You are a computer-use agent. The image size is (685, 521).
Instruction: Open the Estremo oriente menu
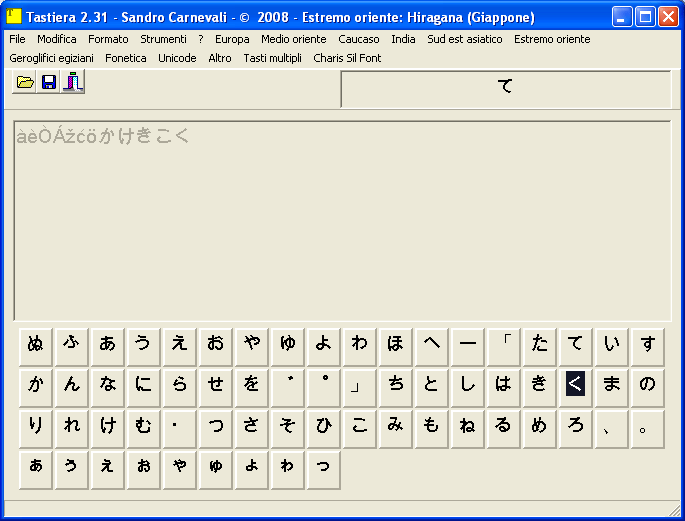pos(552,39)
